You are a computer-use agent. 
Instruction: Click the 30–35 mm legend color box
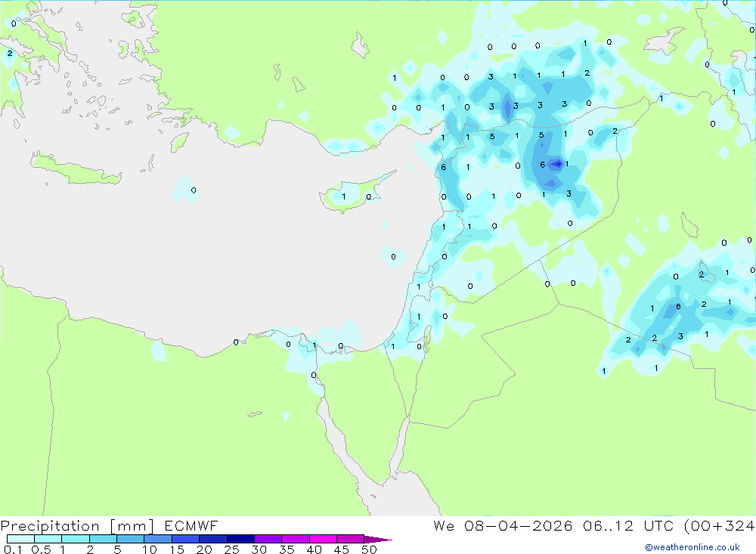click(268, 539)
